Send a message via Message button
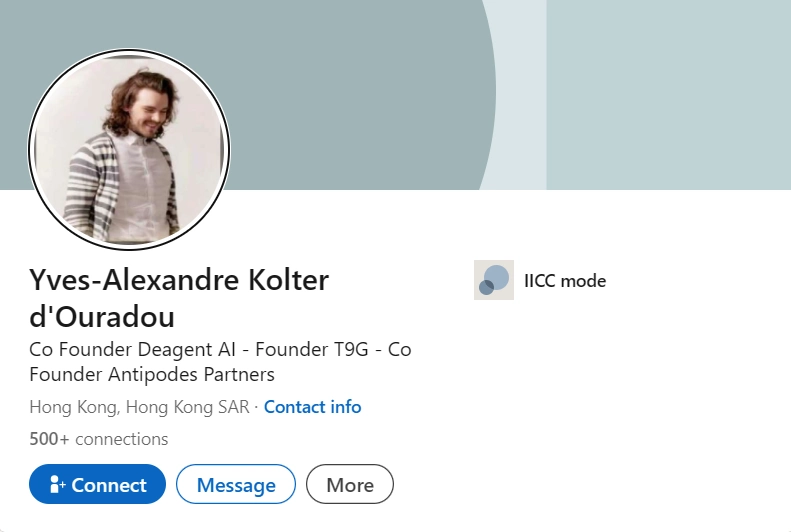Viewport: 791px width, 532px height. tap(236, 485)
